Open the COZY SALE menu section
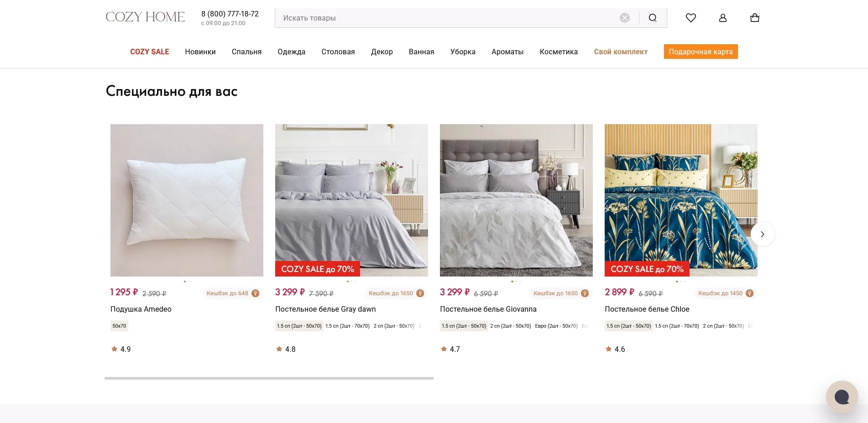This screenshot has width=868, height=423. coord(150,52)
